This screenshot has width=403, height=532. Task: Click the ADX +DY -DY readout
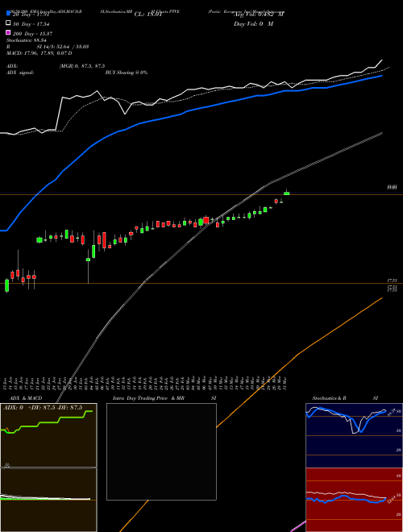click(43, 408)
